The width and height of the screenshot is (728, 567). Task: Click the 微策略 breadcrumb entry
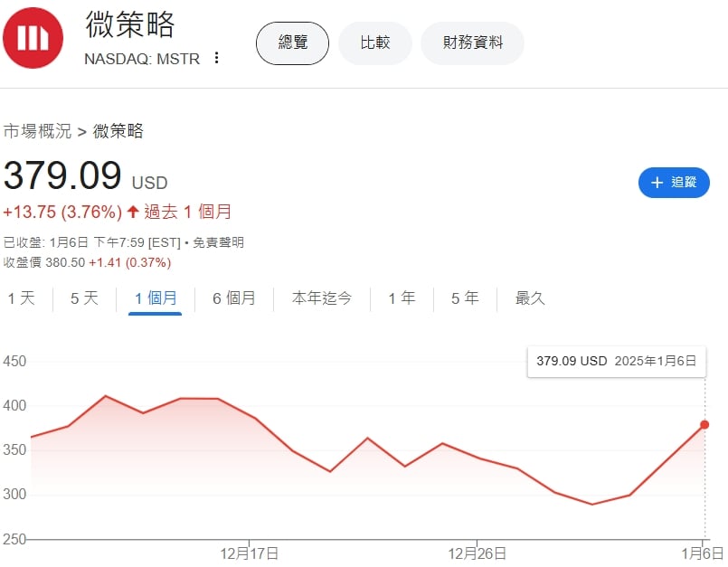pos(118,131)
